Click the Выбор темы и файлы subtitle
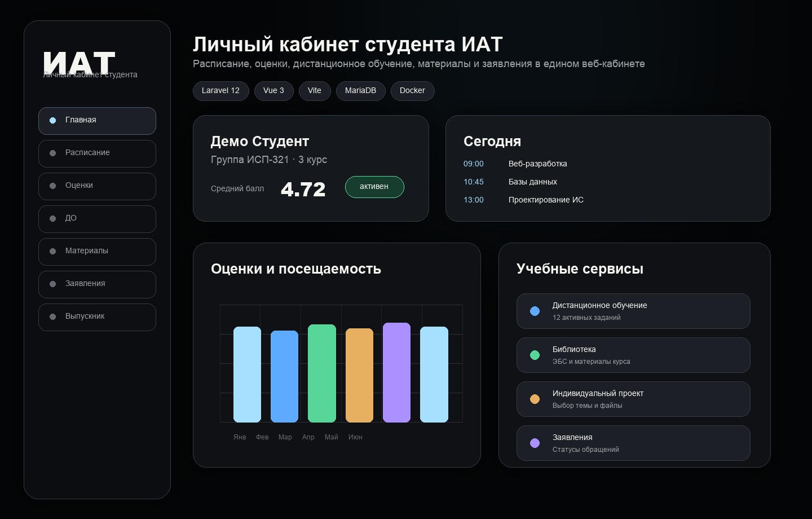The width and height of the screenshot is (812, 519). 588,406
